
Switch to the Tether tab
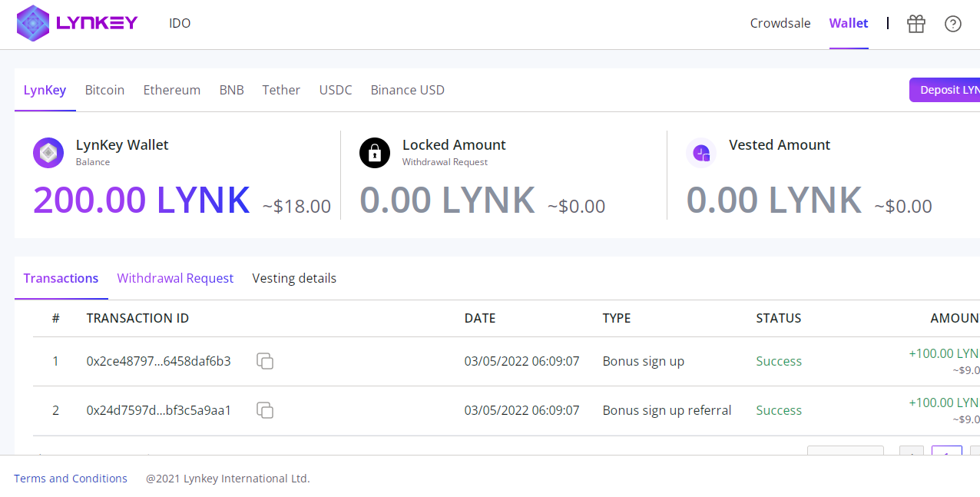tap(281, 90)
